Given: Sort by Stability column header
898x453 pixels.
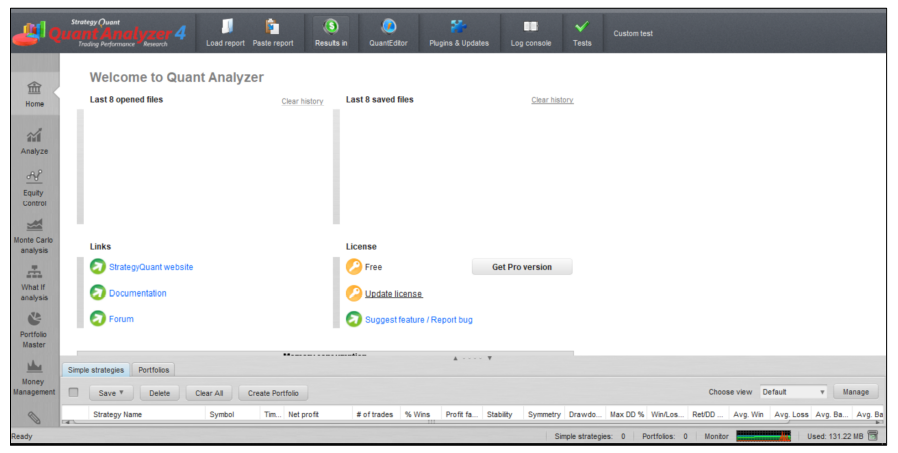Looking at the screenshot, I should click(502, 414).
